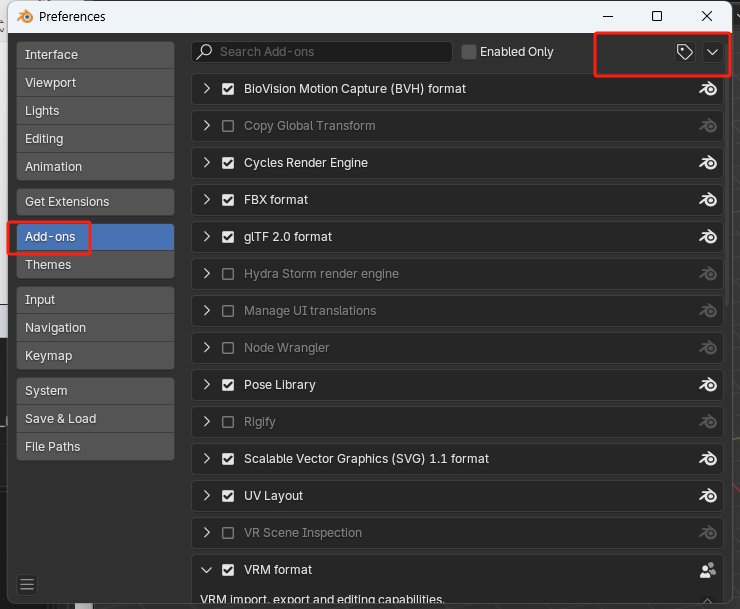Viewport: 740px width, 609px height.
Task: Collapse the VRM format add-on panel
Action: pos(206,570)
